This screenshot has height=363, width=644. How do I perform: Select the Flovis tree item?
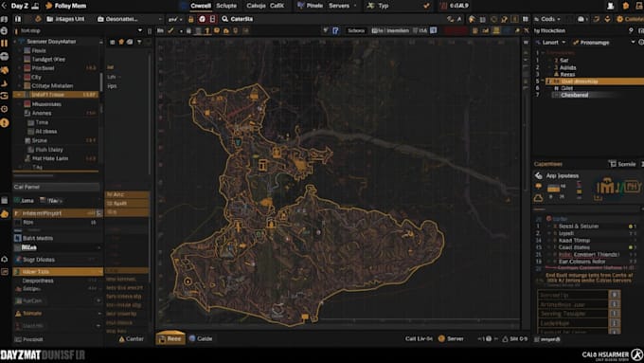(39, 50)
